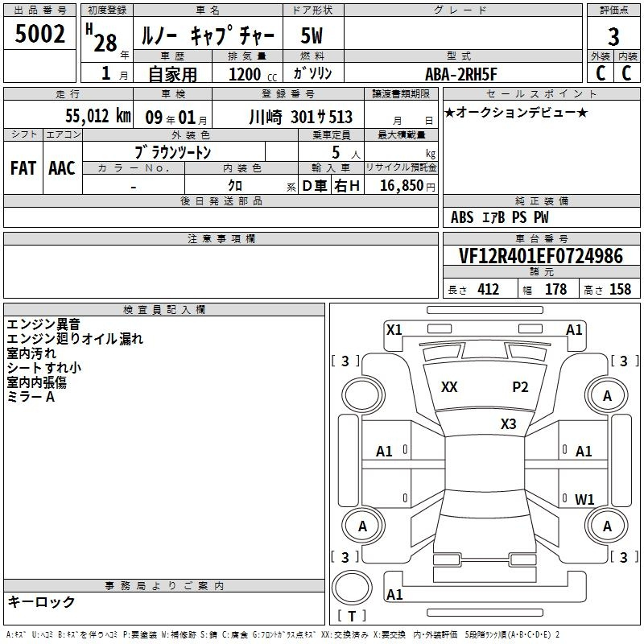Click the リサイクル預託金 header
The width and height of the screenshot is (644, 644).
(401, 167)
